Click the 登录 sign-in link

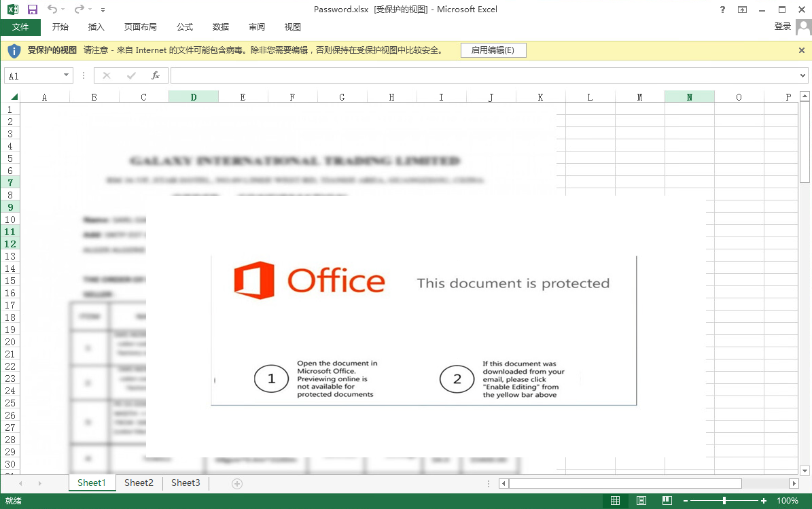783,27
